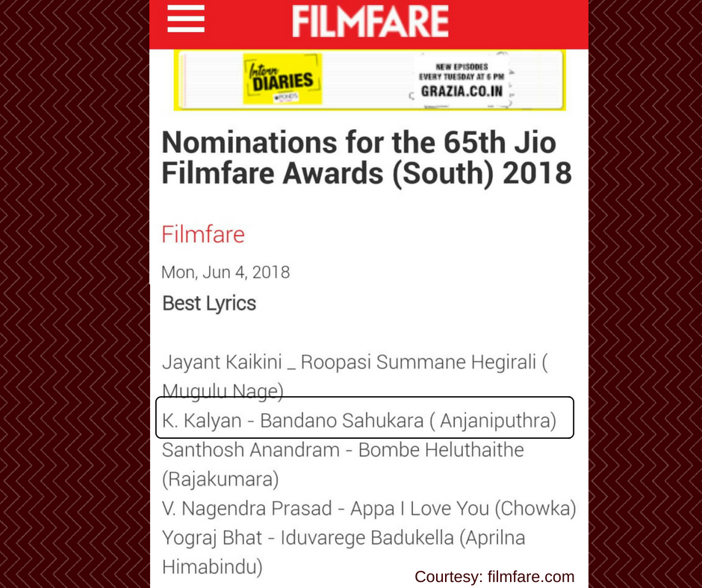The image size is (702, 588).
Task: Click the New Episodes Every Tuesday ad text
Action: click(462, 72)
